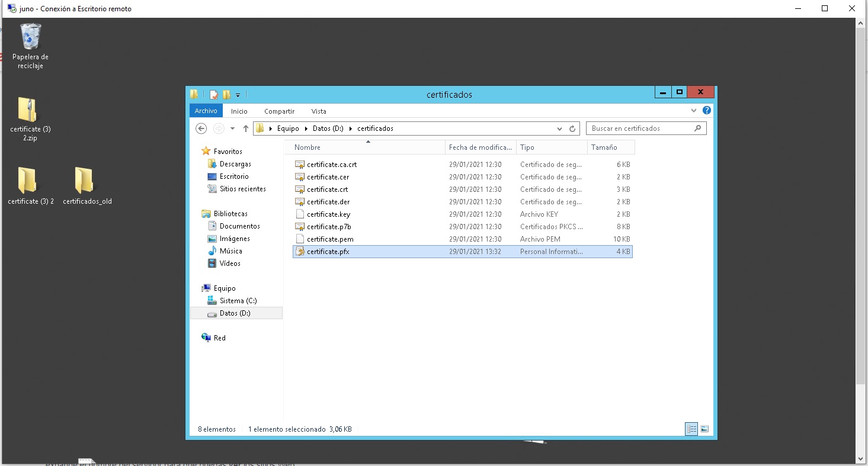The width and height of the screenshot is (868, 466).
Task: Click the Explorer Help question mark icon
Action: click(x=706, y=111)
